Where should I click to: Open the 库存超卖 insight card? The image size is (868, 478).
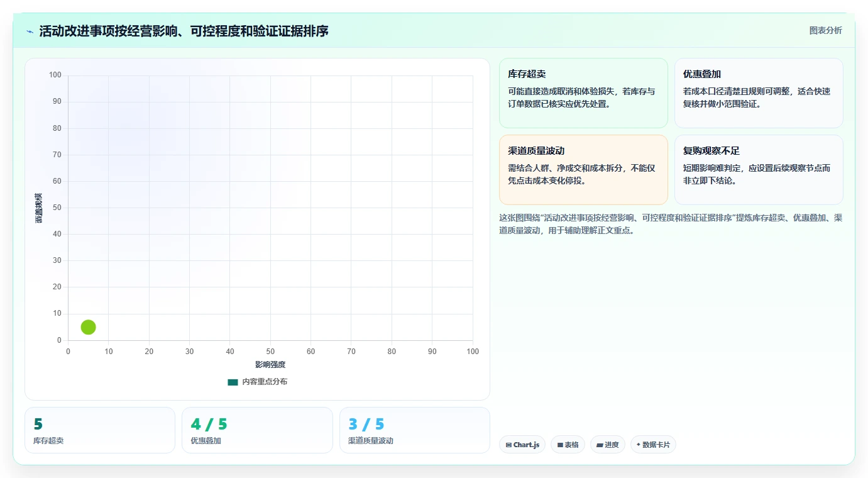click(x=583, y=93)
